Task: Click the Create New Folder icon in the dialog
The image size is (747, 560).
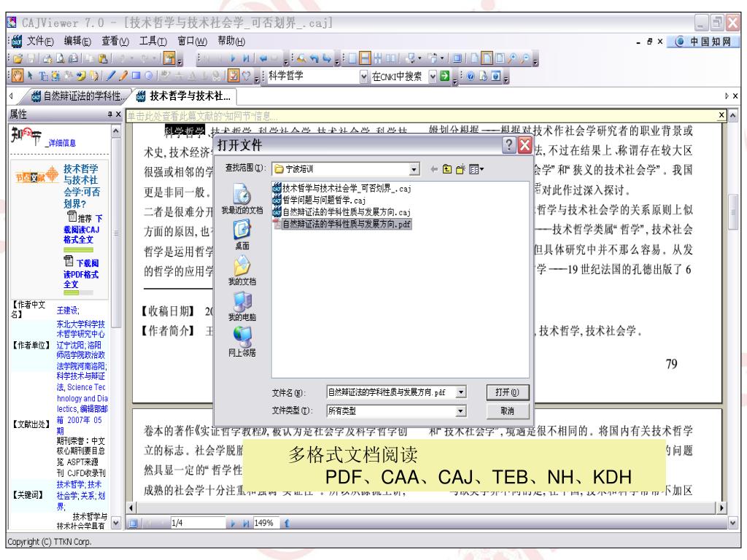Action: point(460,169)
